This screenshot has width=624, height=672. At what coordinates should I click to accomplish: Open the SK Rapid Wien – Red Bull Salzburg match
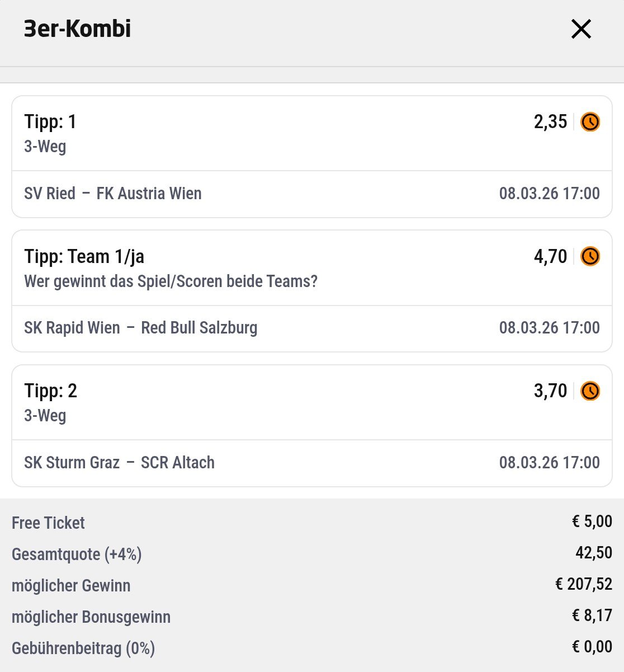[x=141, y=328]
